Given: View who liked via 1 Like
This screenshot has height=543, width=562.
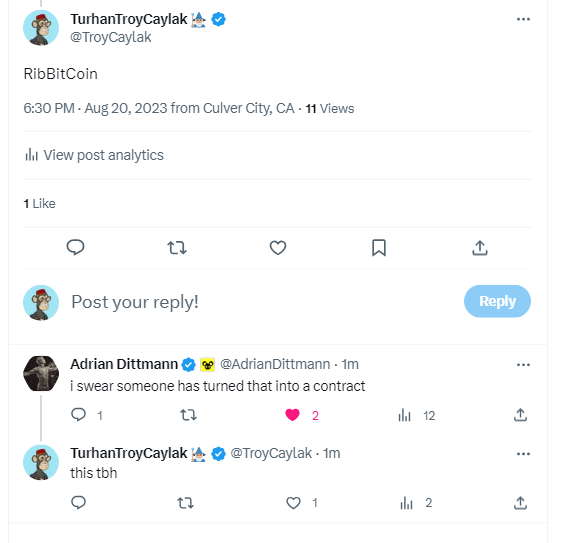Looking at the screenshot, I should [x=39, y=204].
